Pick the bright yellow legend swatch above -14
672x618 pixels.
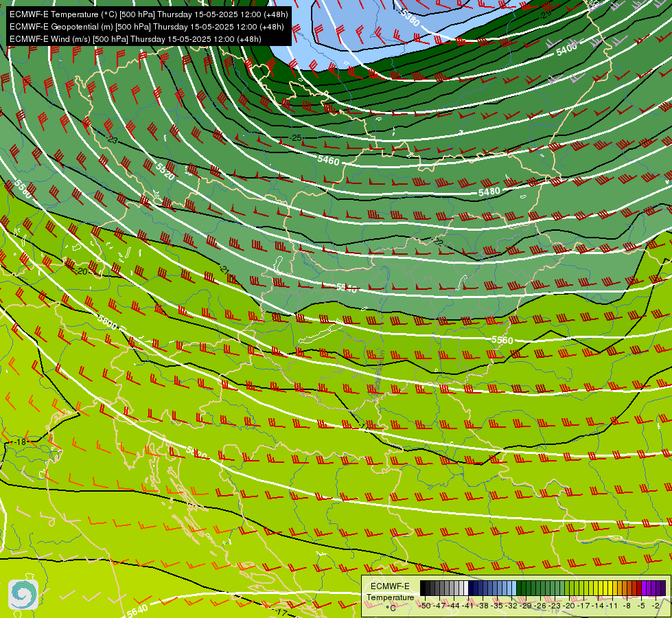[601, 588]
